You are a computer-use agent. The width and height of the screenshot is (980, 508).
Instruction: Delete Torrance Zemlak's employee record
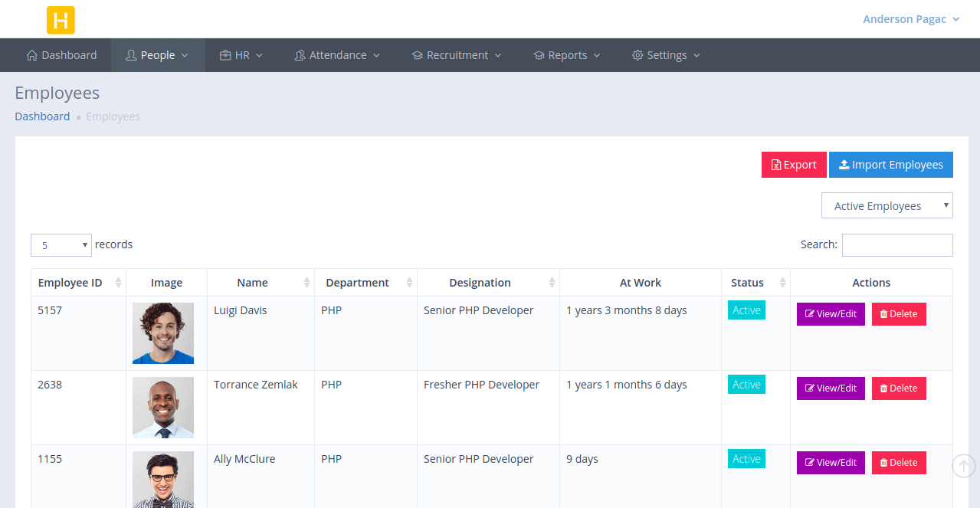898,388
